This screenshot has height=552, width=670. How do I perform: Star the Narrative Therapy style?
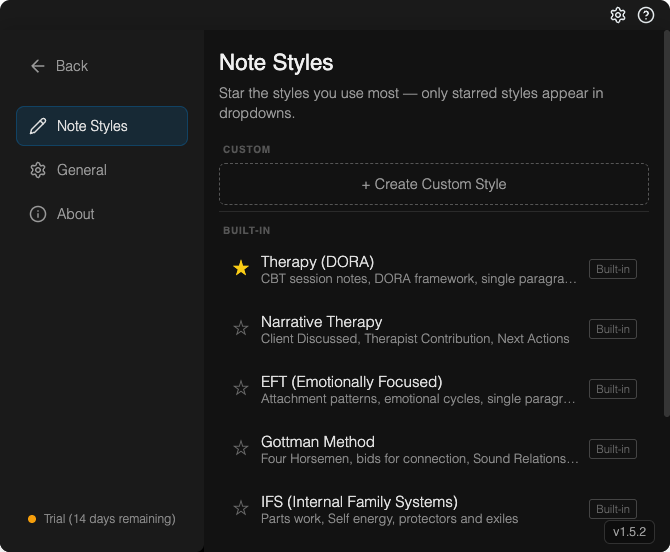pyautogui.click(x=240, y=328)
